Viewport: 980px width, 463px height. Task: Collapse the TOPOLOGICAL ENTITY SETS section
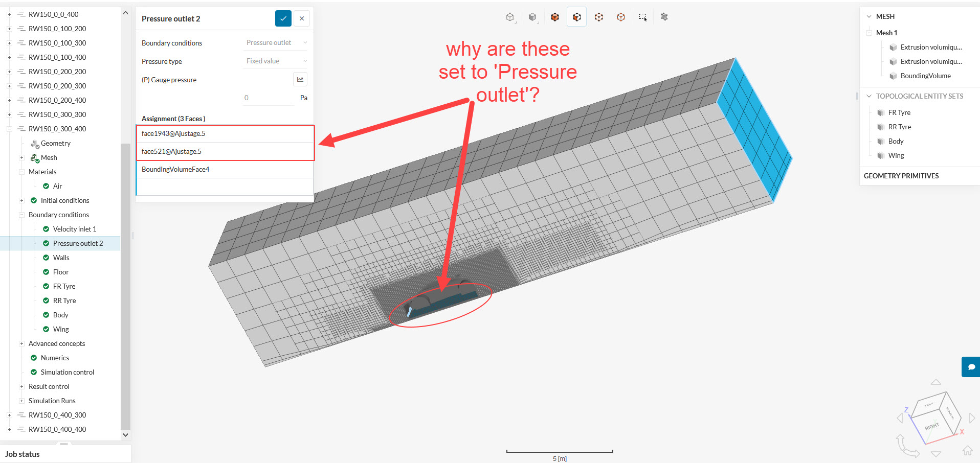pyautogui.click(x=868, y=96)
